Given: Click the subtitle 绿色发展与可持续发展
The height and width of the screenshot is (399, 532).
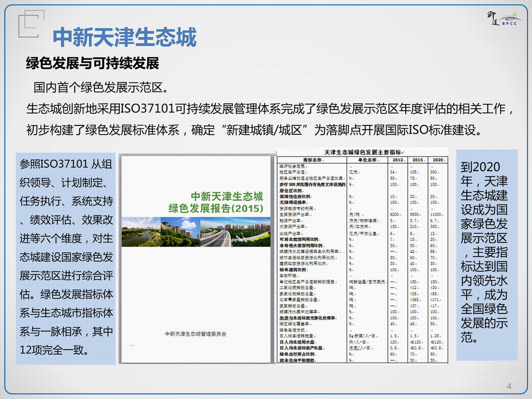Looking at the screenshot, I should tap(92, 64).
